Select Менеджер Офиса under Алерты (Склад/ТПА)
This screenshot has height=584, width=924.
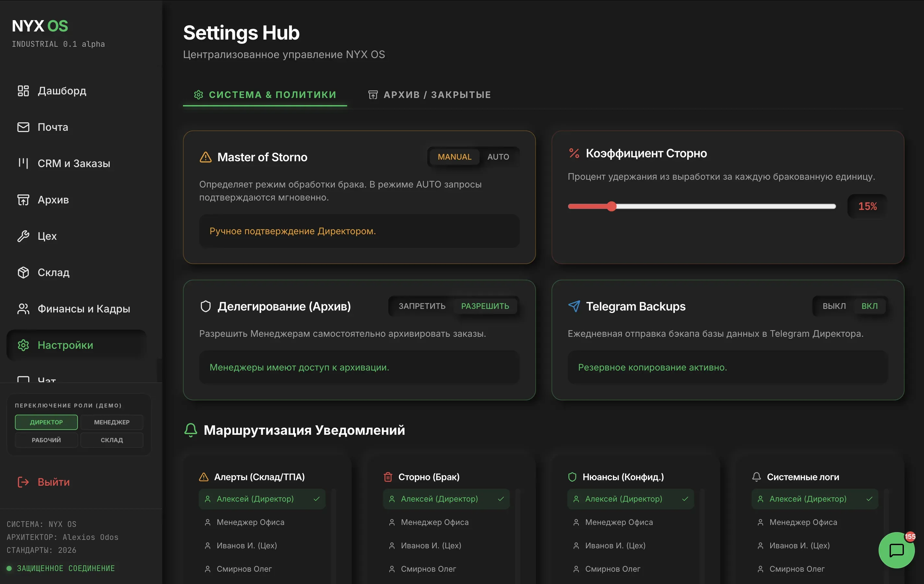pyautogui.click(x=250, y=522)
